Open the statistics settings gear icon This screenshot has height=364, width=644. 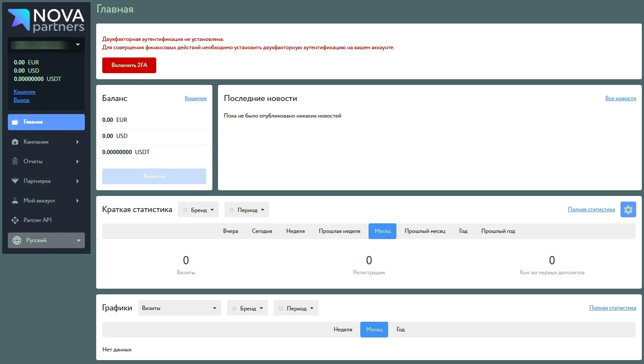coord(628,209)
